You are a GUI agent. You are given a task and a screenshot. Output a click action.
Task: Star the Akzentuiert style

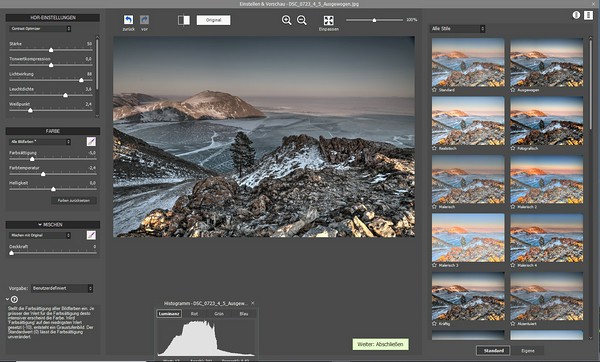tap(513, 323)
